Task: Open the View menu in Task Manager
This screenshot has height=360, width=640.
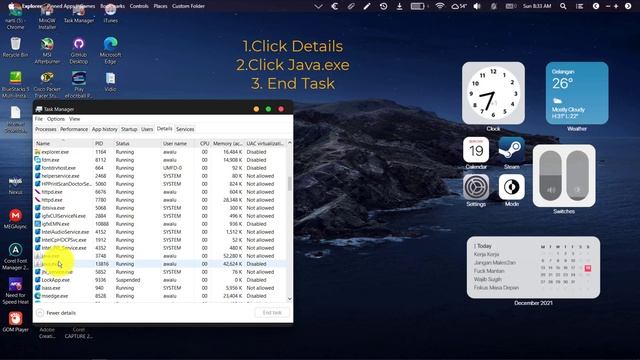Action: coord(75,119)
